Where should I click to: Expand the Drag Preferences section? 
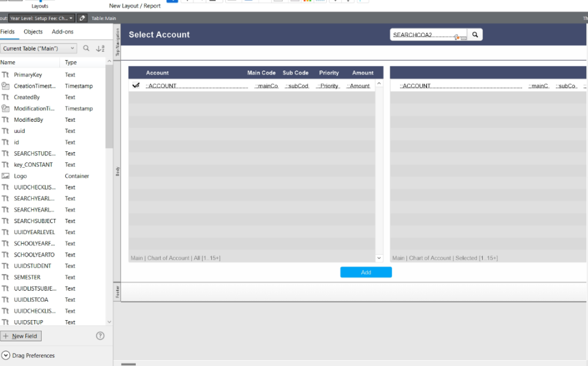click(x=6, y=355)
